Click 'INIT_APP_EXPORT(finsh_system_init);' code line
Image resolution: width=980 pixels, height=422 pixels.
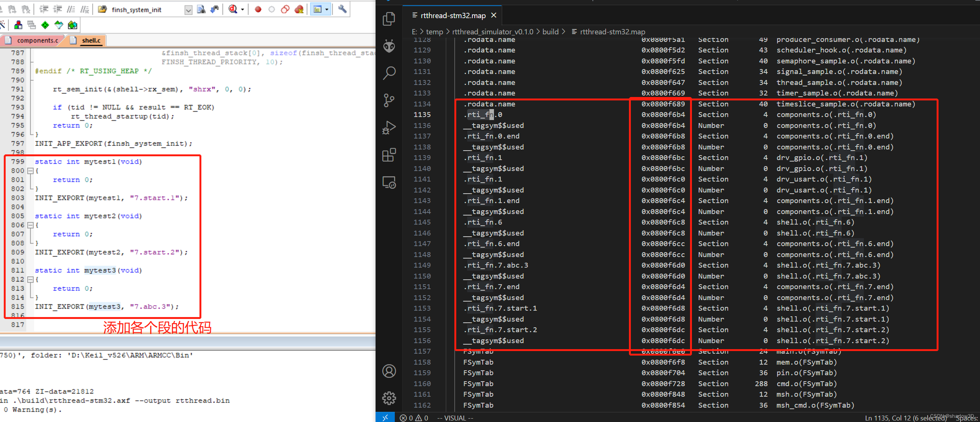point(114,143)
